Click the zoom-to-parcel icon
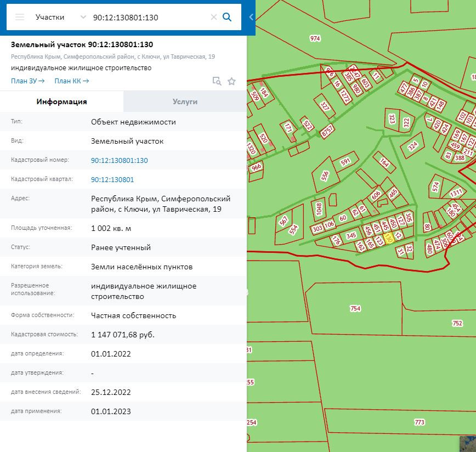Viewport: 476px width, 452px height. [217, 81]
